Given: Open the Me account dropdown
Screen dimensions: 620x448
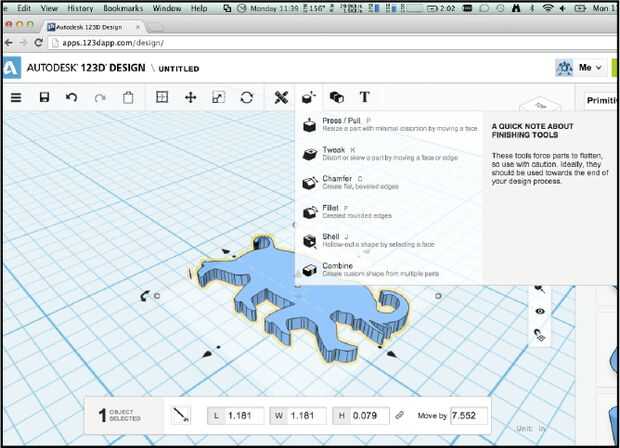Looking at the screenshot, I should [590, 68].
